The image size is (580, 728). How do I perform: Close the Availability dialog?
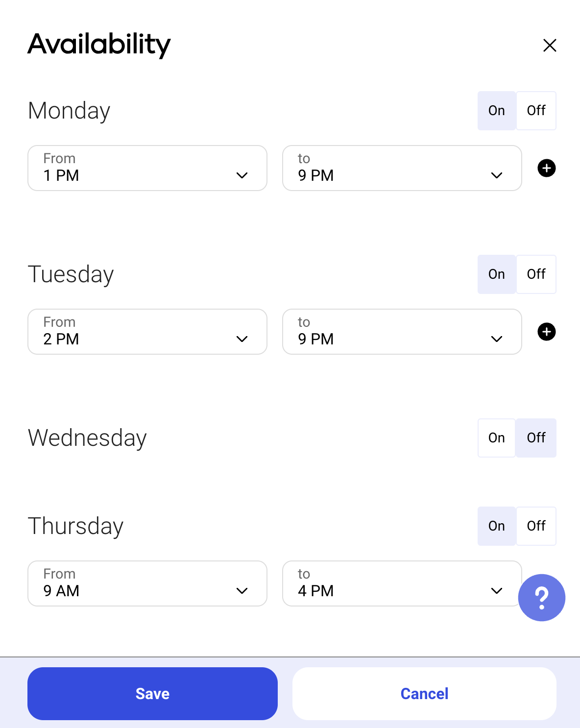coord(550,46)
